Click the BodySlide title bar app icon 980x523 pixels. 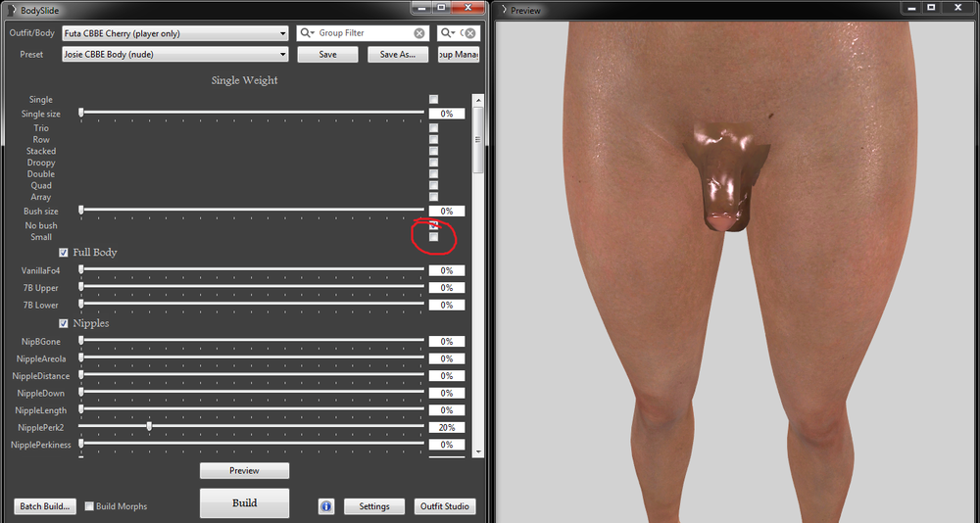coord(11,10)
